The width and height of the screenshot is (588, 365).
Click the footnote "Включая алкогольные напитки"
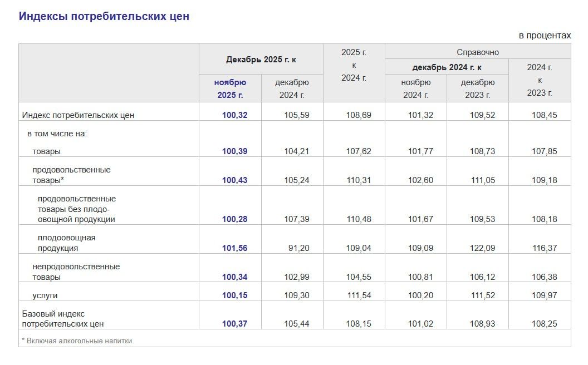click(80, 341)
